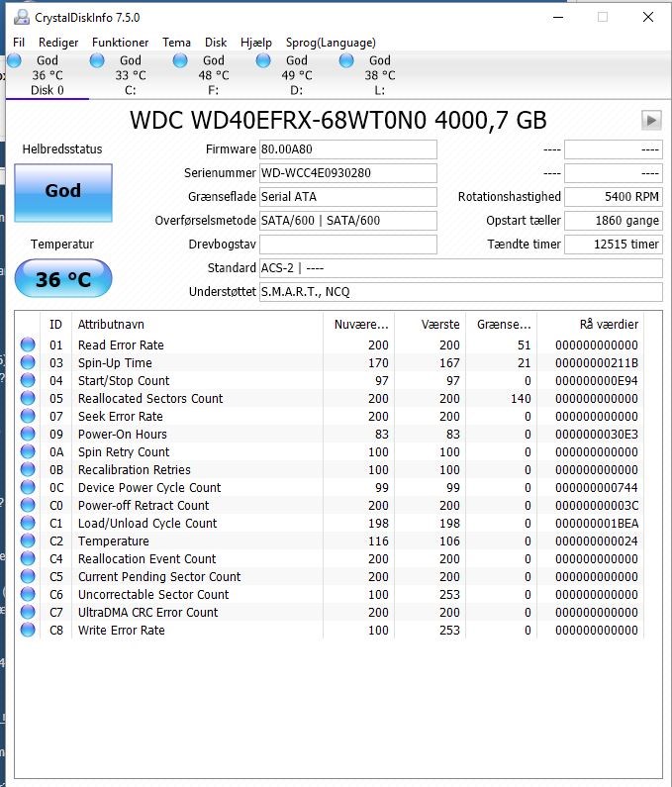Click status orb for Read Error Rate
This screenshot has height=787, width=672.
(28, 344)
